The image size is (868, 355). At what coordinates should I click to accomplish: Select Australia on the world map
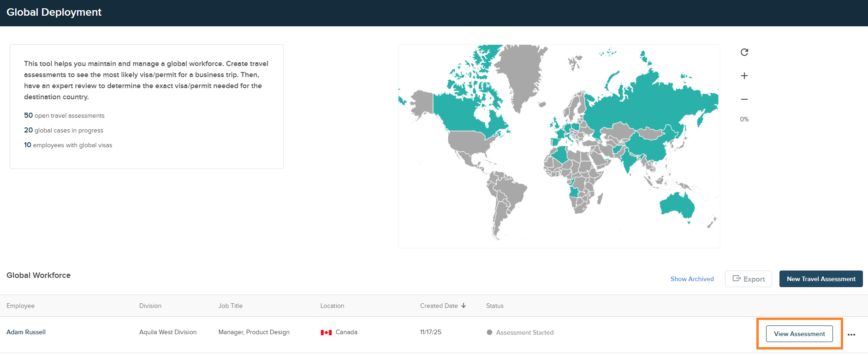point(676,205)
